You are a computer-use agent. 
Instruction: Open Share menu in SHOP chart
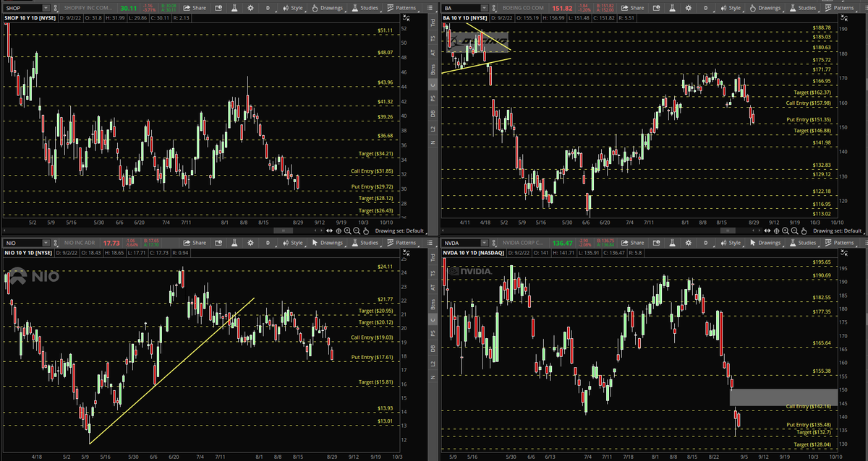194,8
